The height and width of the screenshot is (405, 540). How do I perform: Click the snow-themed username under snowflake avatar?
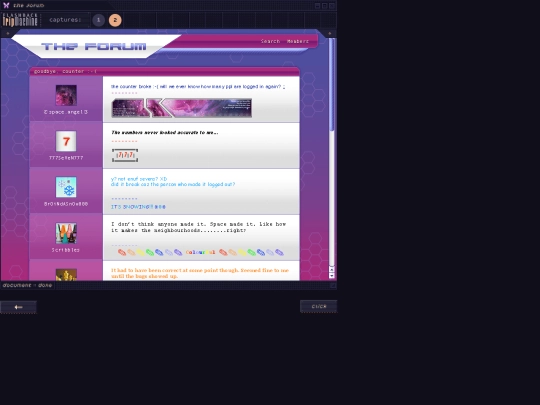click(x=66, y=204)
